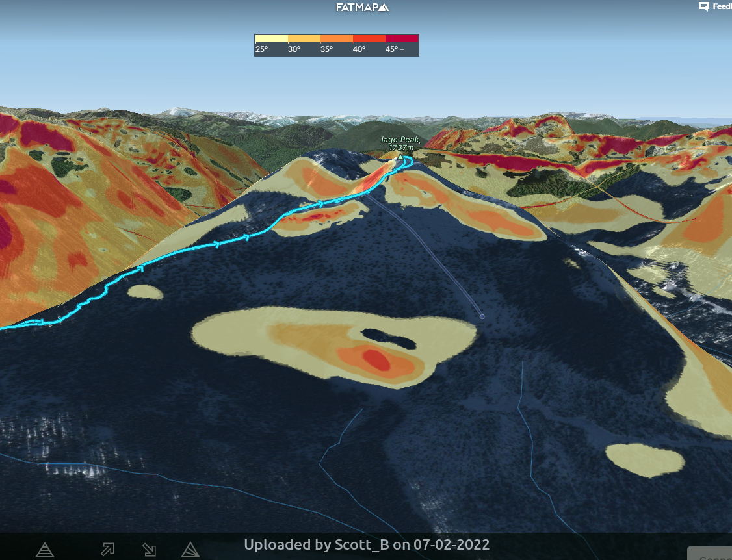Click the circular waypoint at the grey line's end
This screenshot has width=732, height=560.
click(482, 316)
